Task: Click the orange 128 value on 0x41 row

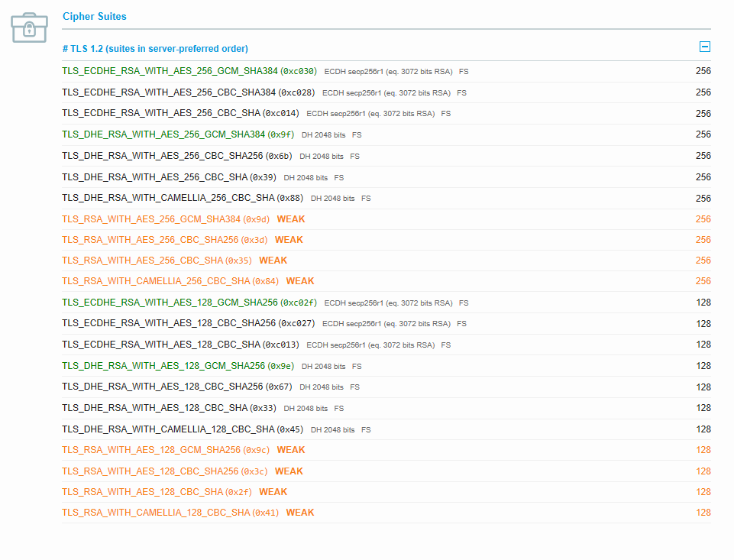Action: (703, 513)
